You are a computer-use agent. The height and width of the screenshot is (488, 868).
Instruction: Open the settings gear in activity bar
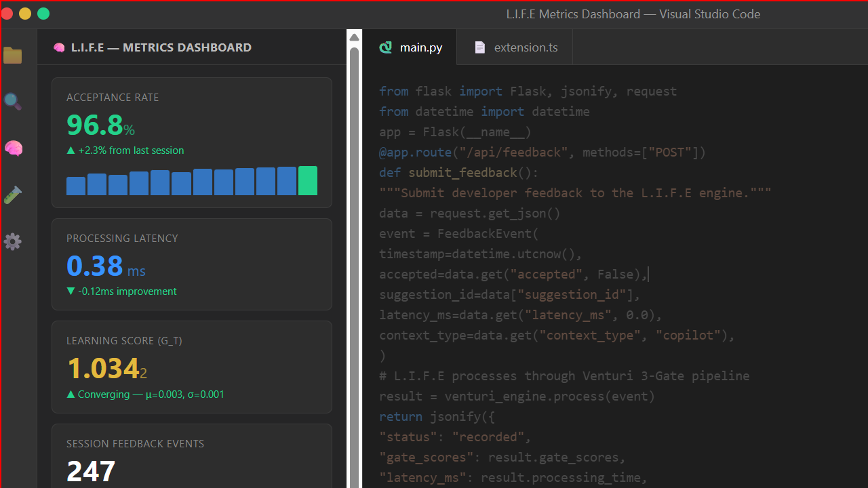[x=13, y=241]
